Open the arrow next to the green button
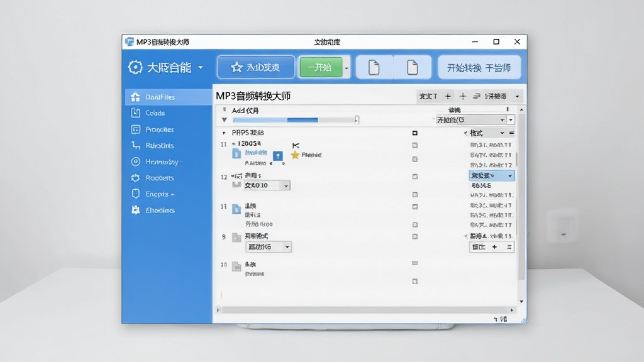The height and width of the screenshot is (362, 644). (347, 68)
